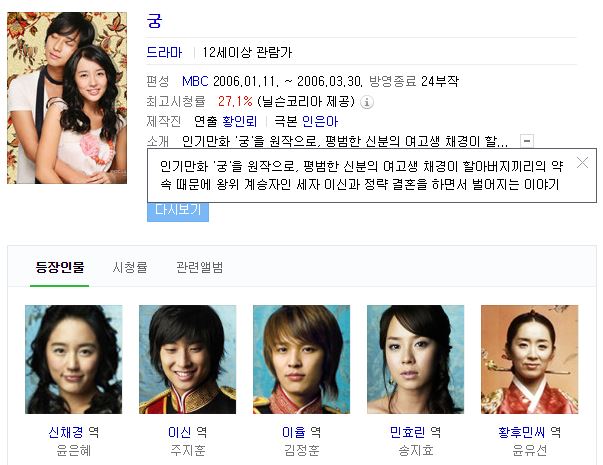Open writer 인은아 link

(320, 122)
